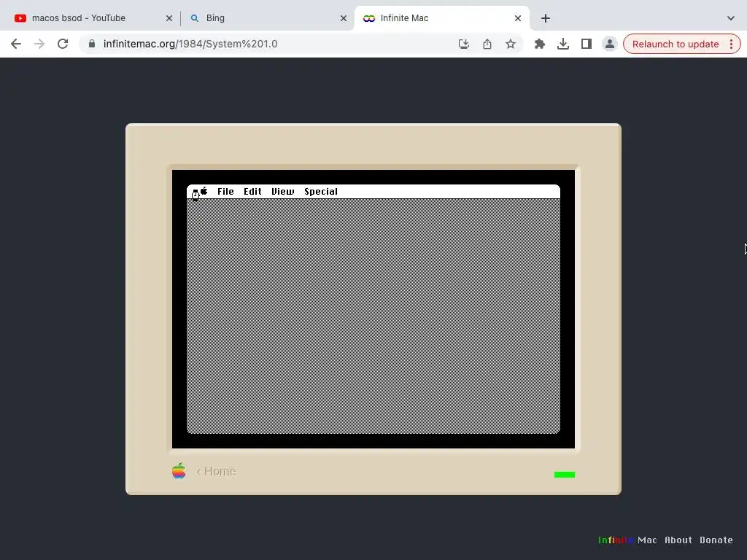Go forward in browser history
Image resolution: width=747 pixels, height=560 pixels.
39,44
